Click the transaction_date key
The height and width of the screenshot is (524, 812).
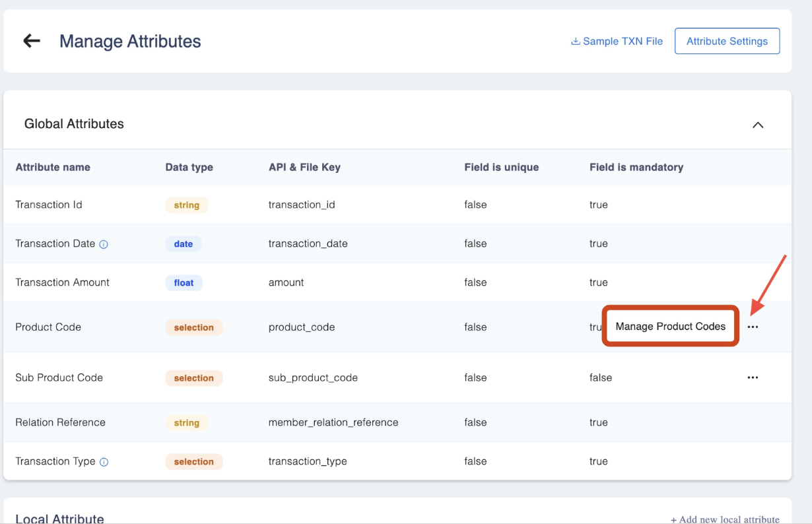point(308,244)
